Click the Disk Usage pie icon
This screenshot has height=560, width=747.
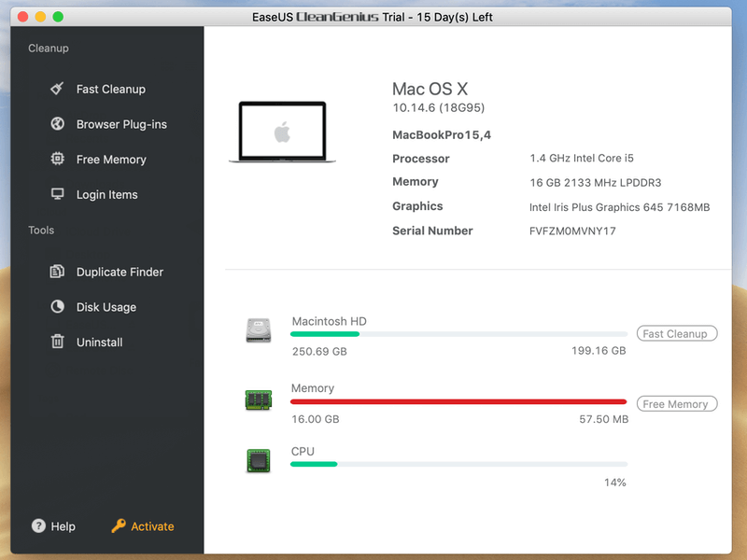click(57, 306)
